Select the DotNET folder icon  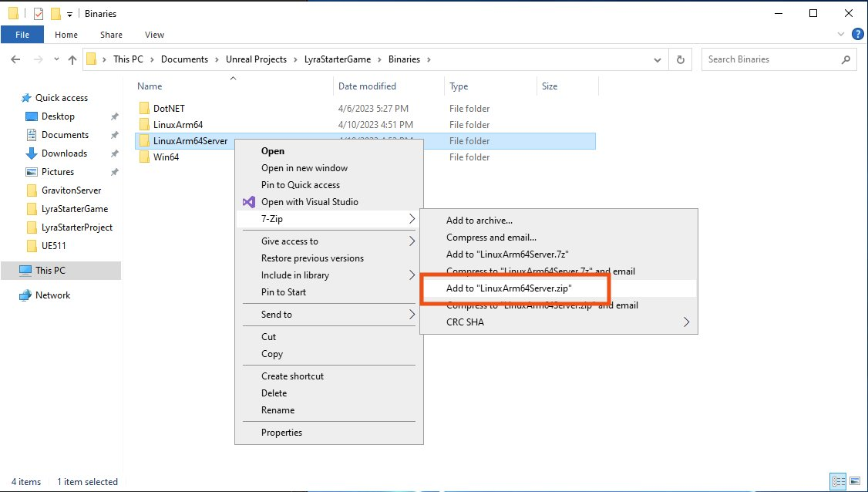click(144, 108)
